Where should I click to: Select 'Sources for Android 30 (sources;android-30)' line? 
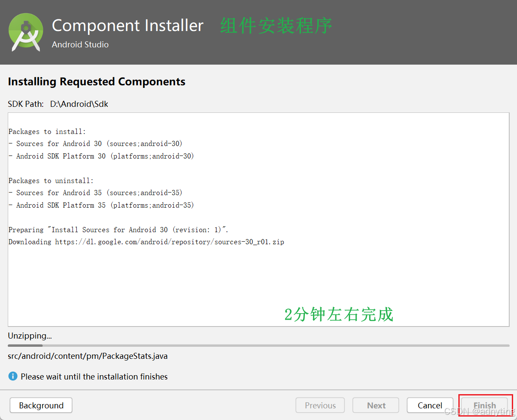pyautogui.click(x=96, y=143)
